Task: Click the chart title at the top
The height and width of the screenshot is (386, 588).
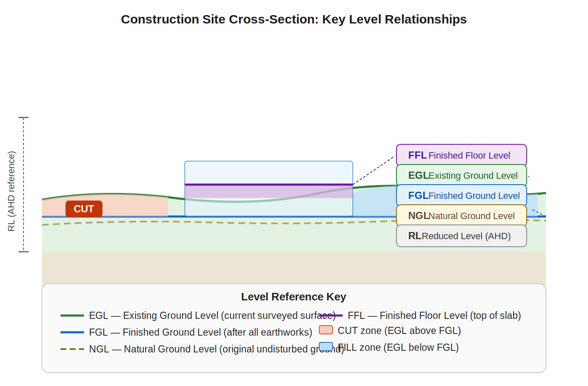Action: 294,19
